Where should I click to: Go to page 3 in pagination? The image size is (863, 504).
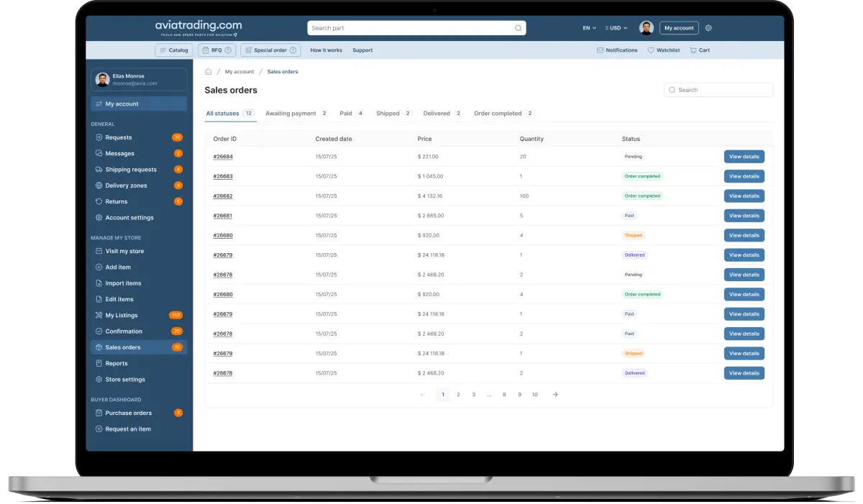pyautogui.click(x=473, y=395)
